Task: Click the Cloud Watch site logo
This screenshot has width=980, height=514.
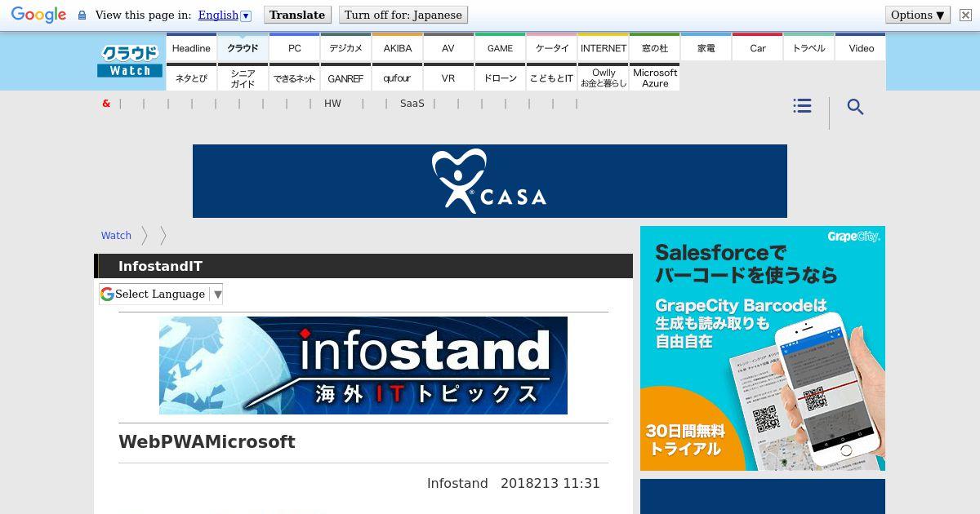Action: (130, 61)
